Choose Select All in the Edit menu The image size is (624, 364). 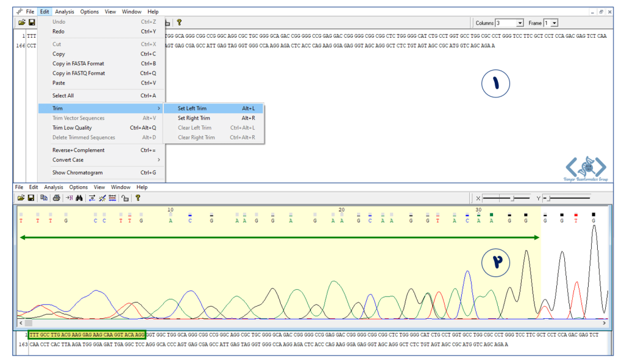pyautogui.click(x=101, y=96)
